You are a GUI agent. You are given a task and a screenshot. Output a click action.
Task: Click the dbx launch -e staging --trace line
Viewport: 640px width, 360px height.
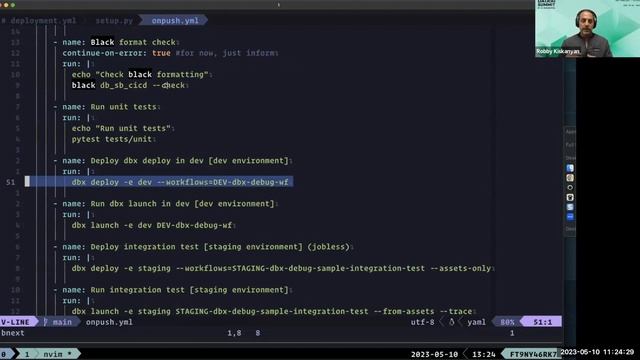272,311
